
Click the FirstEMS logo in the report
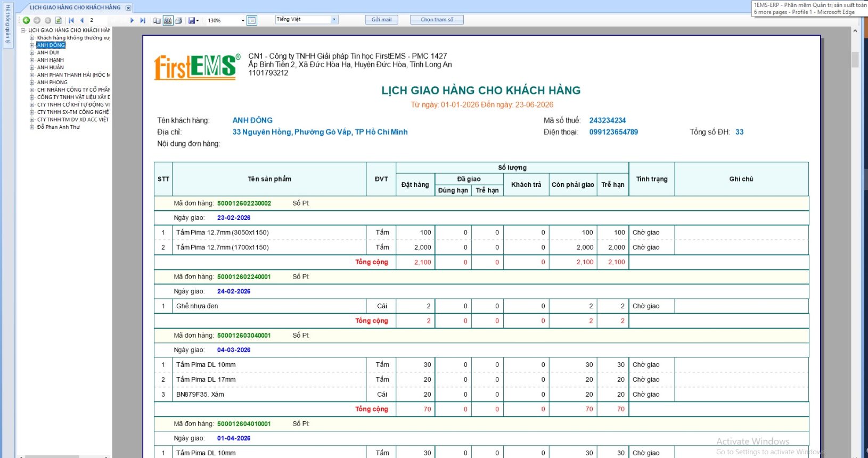[197, 67]
